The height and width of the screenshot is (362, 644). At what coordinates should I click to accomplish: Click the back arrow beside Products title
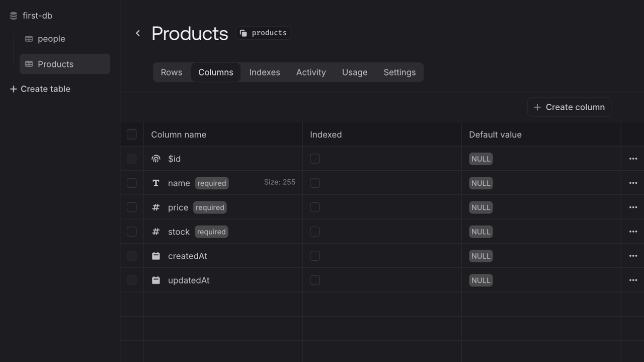click(x=138, y=33)
